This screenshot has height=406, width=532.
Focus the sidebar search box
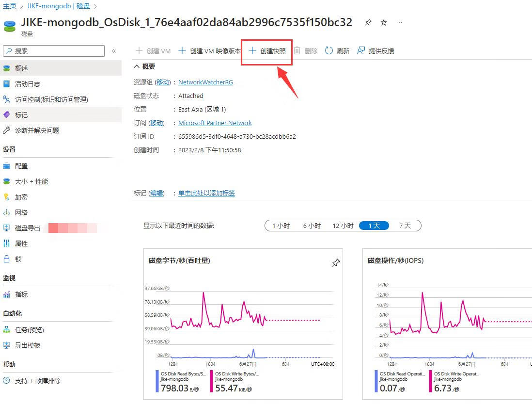coord(54,51)
